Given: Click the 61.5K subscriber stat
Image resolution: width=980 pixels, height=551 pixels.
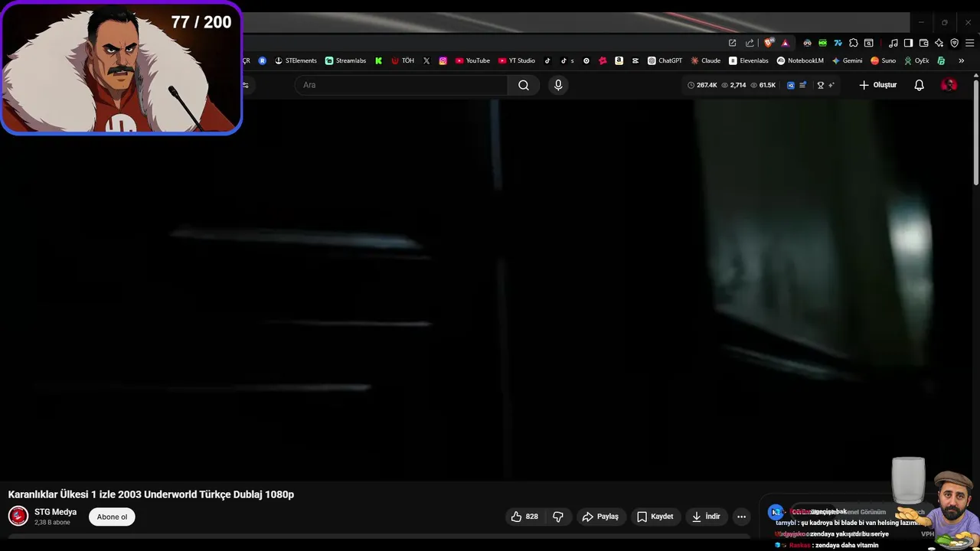Looking at the screenshot, I should 763,85.
